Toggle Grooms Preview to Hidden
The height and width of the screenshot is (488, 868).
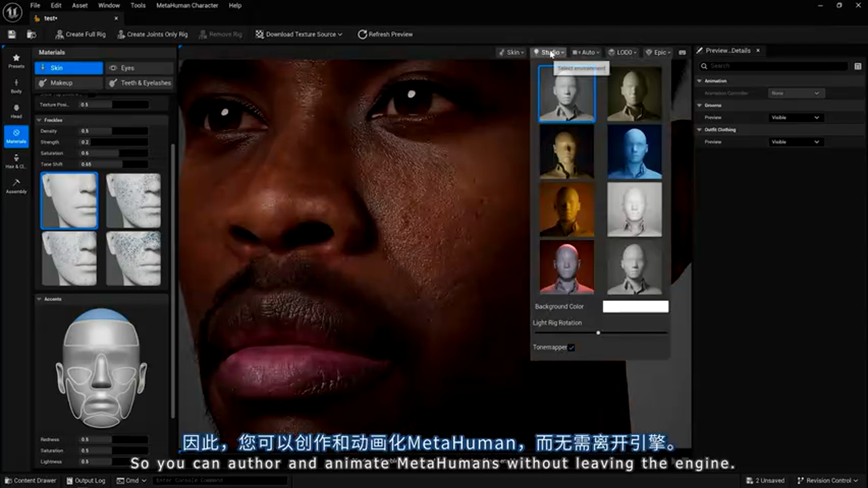point(795,117)
